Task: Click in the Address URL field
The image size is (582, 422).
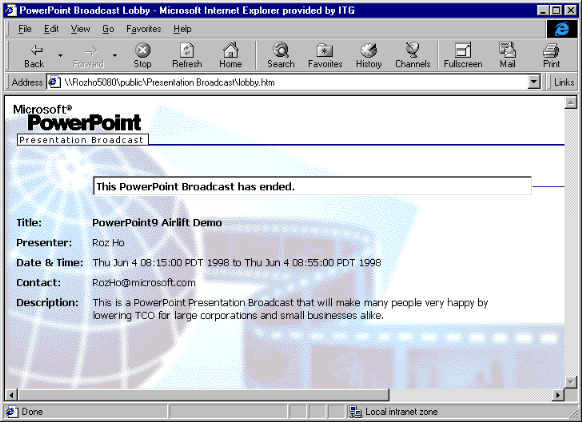Action: point(288,82)
